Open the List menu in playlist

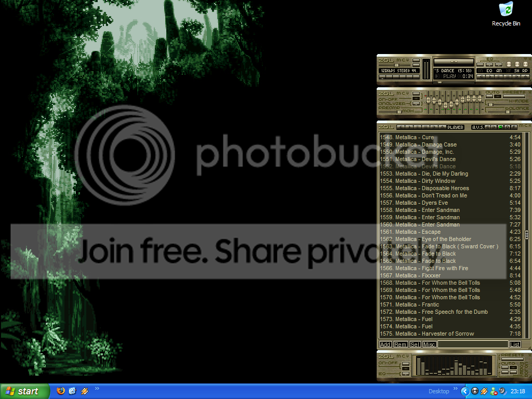pyautogui.click(x=515, y=344)
